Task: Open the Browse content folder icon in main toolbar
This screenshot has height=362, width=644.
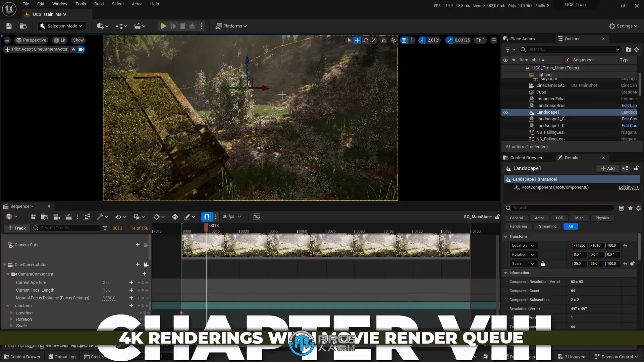Action: 23,26
